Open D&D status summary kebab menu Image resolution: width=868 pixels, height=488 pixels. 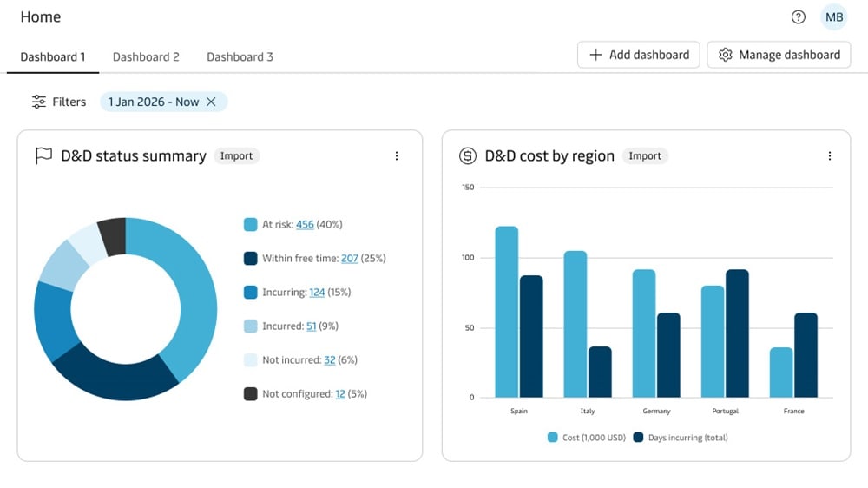click(397, 156)
